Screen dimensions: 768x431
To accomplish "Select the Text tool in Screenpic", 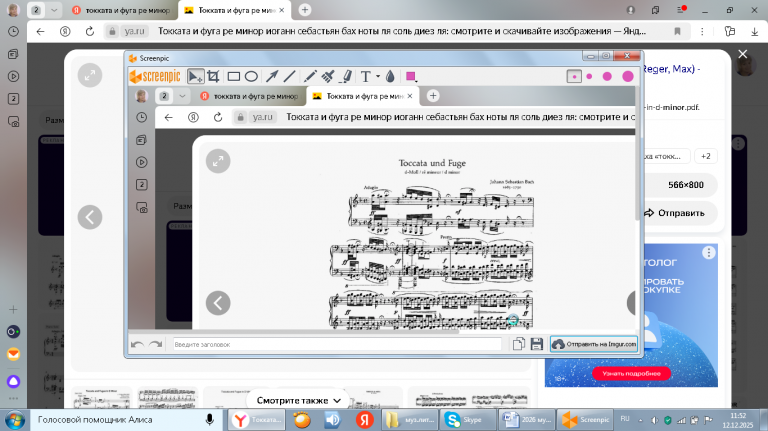I will [365, 76].
